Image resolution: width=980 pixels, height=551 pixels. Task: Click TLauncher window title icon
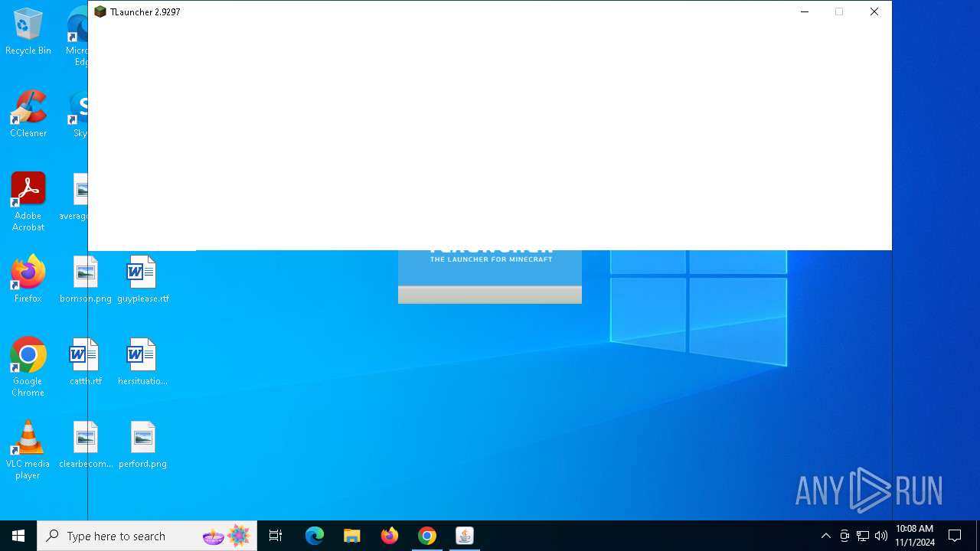(x=100, y=11)
